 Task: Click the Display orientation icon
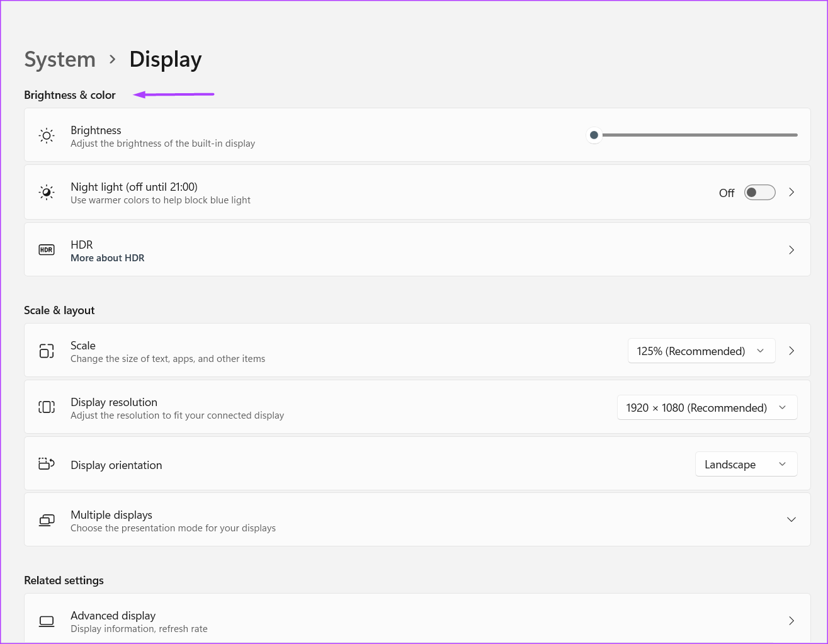click(47, 464)
